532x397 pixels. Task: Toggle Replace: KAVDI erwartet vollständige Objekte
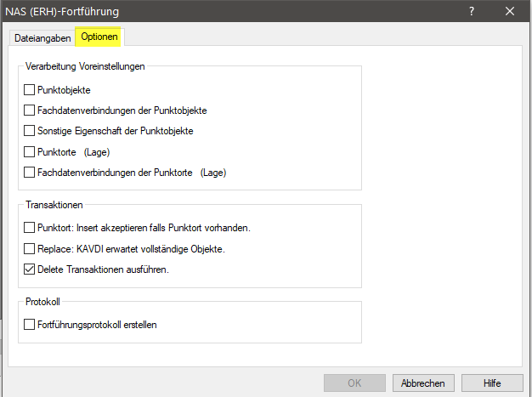click(x=30, y=249)
